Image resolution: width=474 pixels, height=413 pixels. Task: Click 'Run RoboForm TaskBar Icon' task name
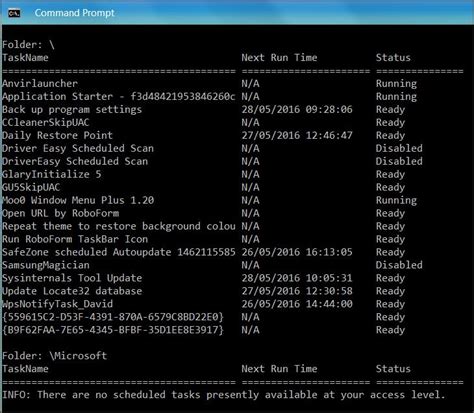[75, 239]
